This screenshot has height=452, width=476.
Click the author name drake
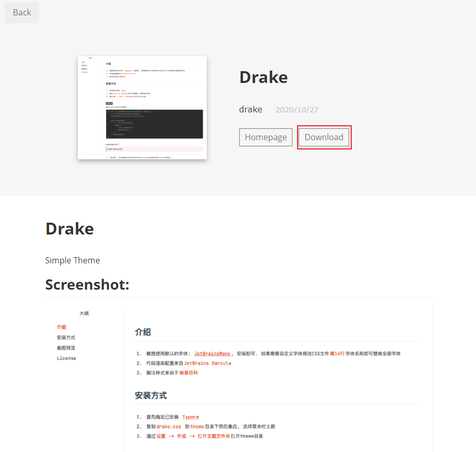pos(251,109)
